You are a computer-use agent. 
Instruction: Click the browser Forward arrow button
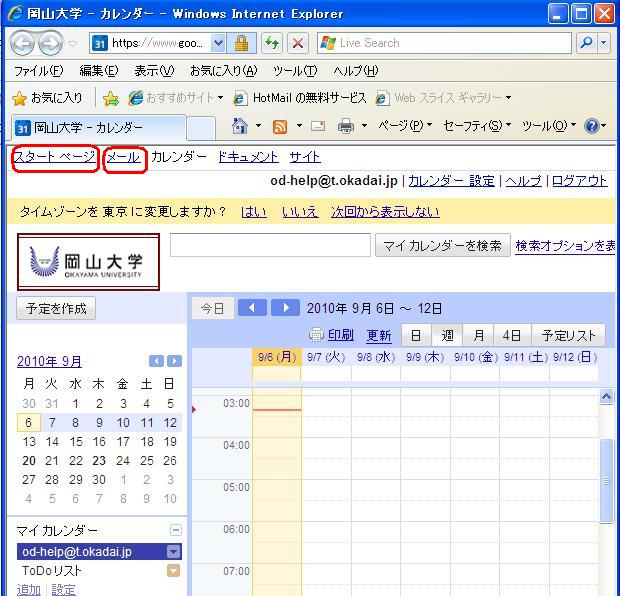click(50, 43)
